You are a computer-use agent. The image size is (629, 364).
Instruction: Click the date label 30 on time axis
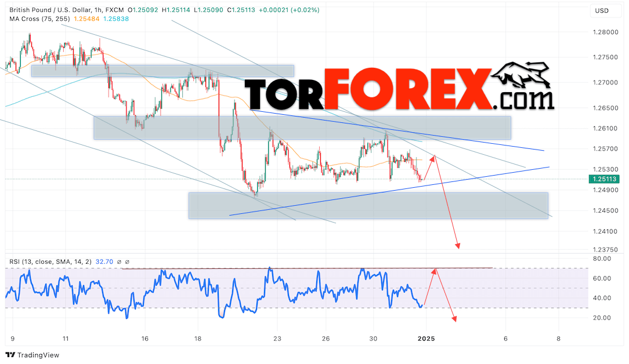click(374, 338)
